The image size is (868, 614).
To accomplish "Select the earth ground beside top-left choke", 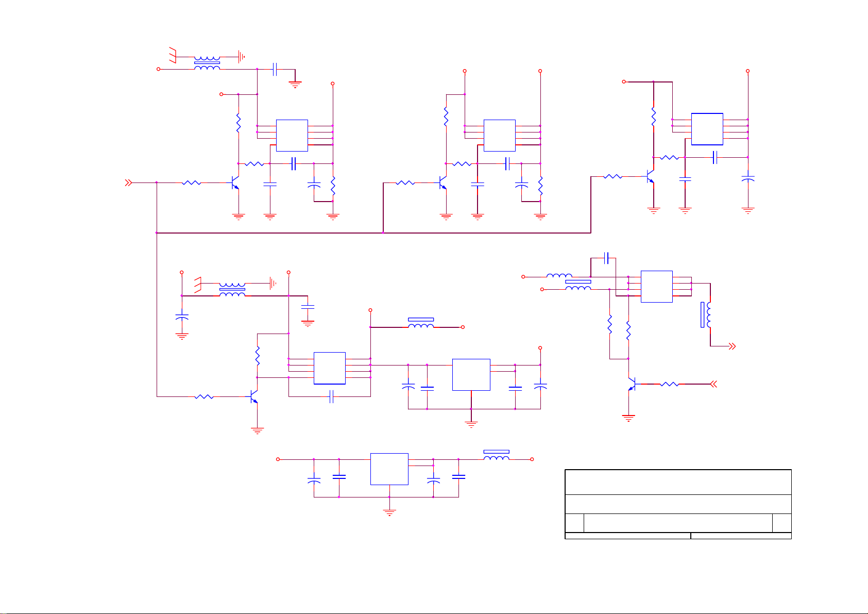I will point(241,56).
